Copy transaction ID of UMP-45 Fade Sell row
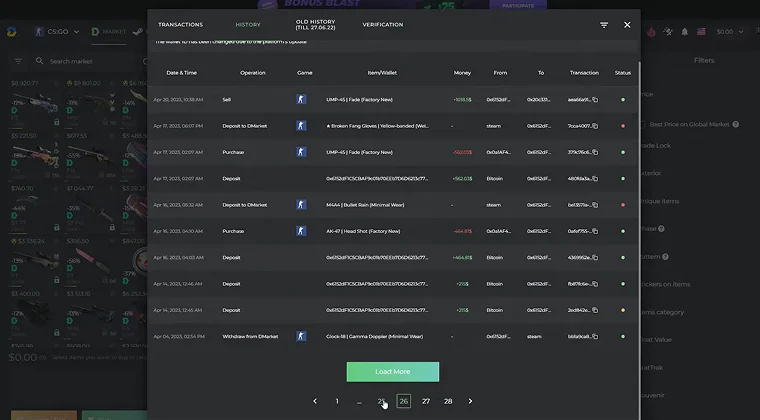The width and height of the screenshot is (760, 420). click(x=595, y=100)
